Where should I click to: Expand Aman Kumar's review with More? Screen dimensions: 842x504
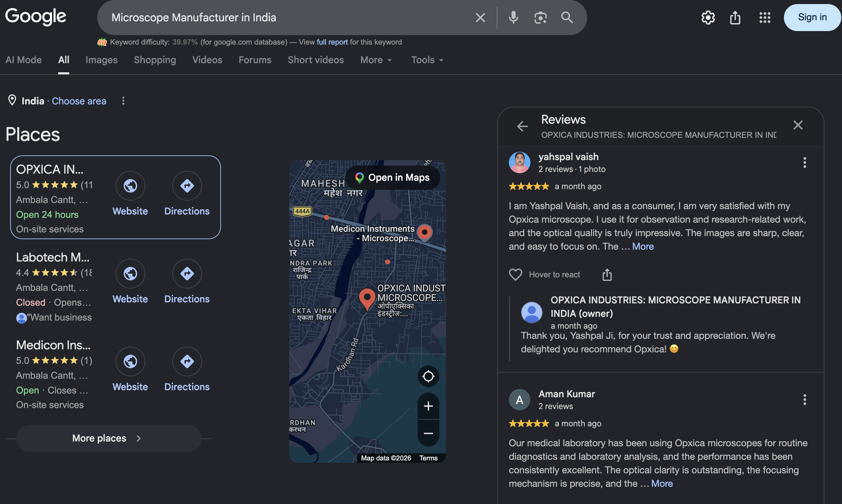point(662,483)
